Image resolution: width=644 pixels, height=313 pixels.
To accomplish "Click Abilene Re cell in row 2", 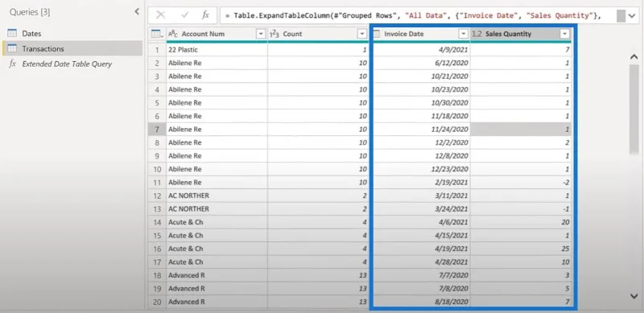I will (x=217, y=63).
